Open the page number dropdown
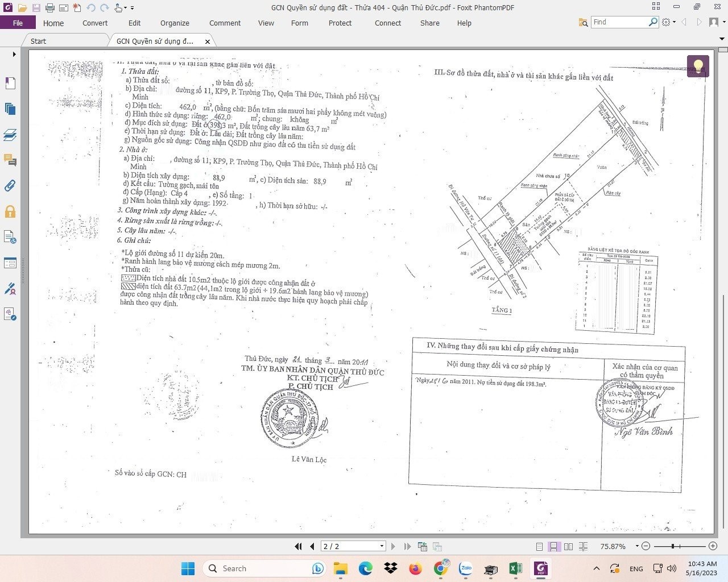This screenshot has height=582, width=728. click(x=382, y=546)
